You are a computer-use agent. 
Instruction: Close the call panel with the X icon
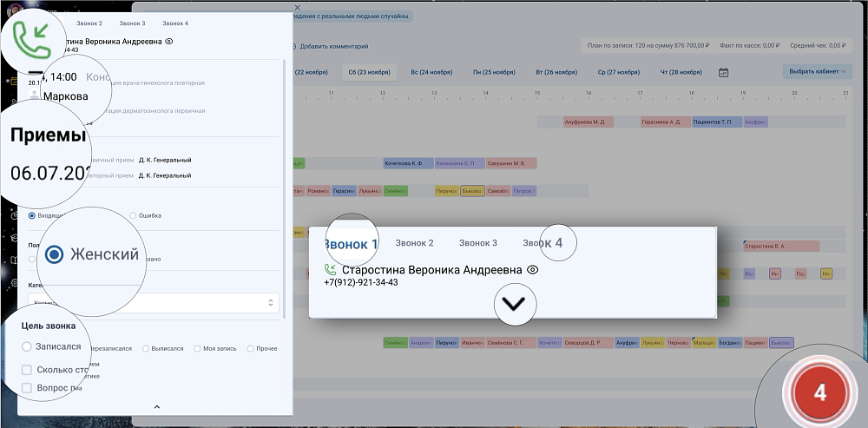click(298, 7)
